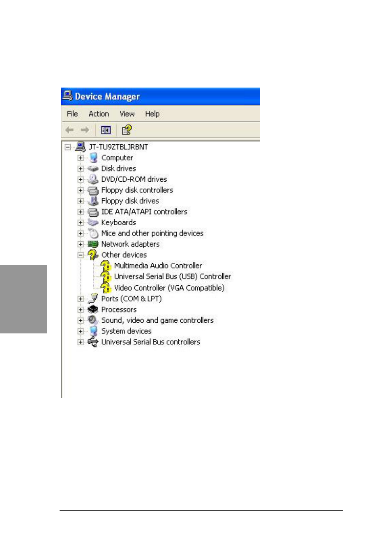This screenshot has height=555, width=392.
Task: Select the 'JT-TU9ZTBLJRBNT' computer name
Action: click(x=118, y=147)
